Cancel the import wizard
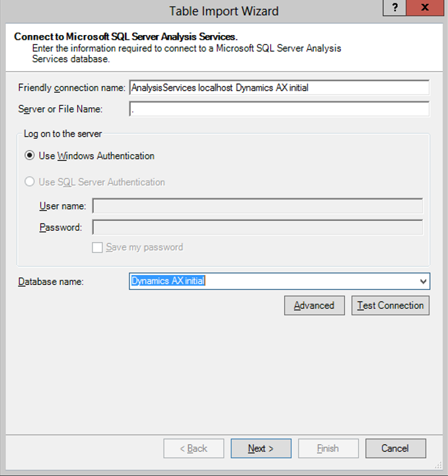Viewport: 448px width, 476px height. [x=395, y=448]
